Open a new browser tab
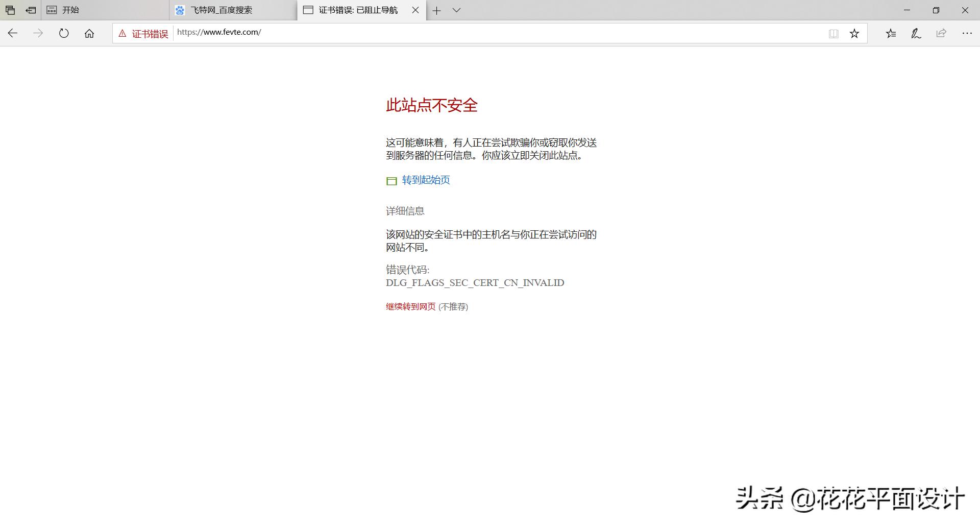Viewport: 980px width, 526px height. pyautogui.click(x=437, y=10)
